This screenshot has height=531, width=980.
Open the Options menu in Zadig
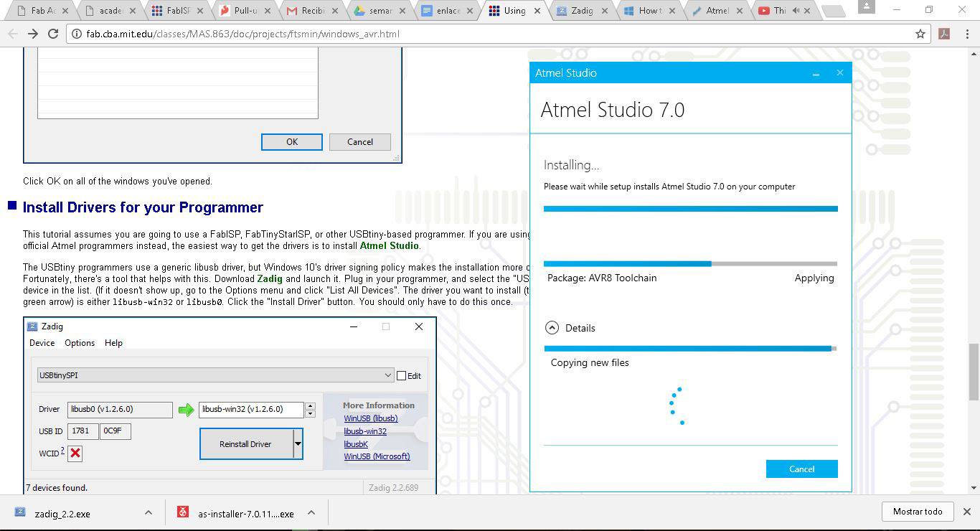tap(80, 343)
